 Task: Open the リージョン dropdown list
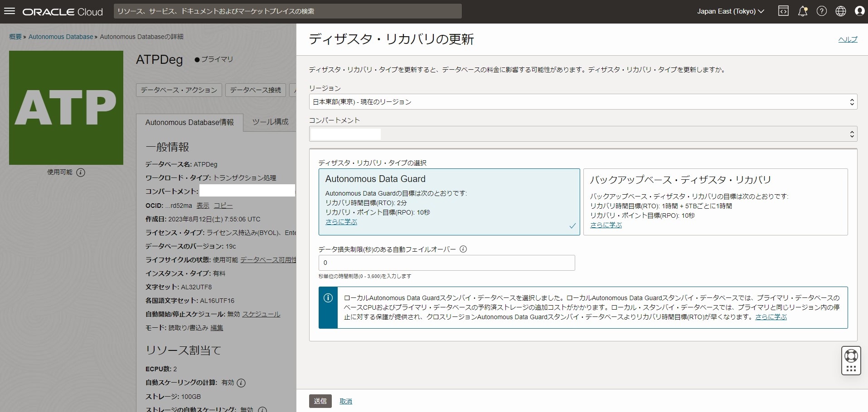[x=582, y=102]
